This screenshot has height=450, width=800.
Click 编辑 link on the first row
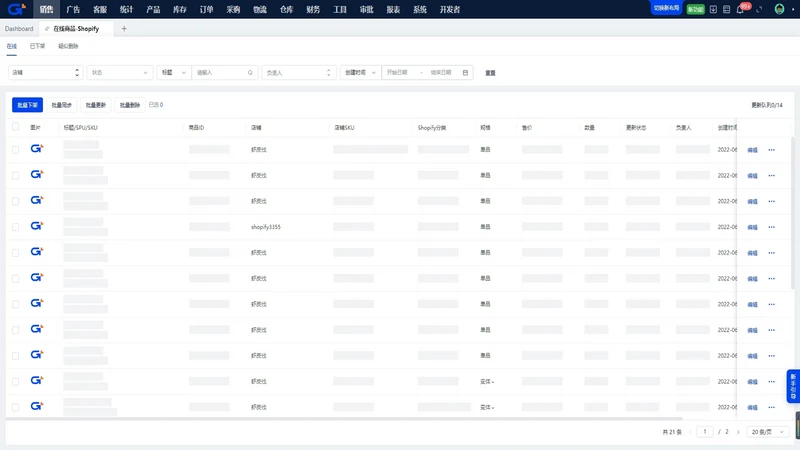[752, 150]
